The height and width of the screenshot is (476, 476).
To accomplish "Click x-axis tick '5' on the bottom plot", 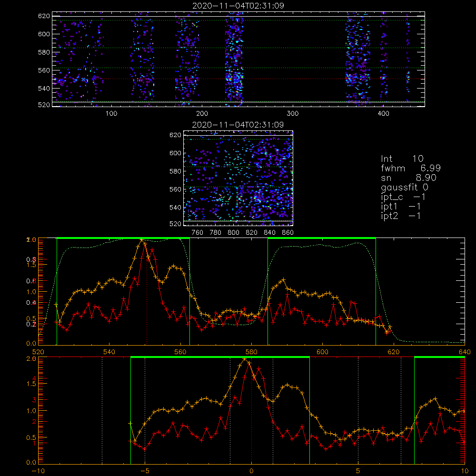I will (x=358, y=471).
